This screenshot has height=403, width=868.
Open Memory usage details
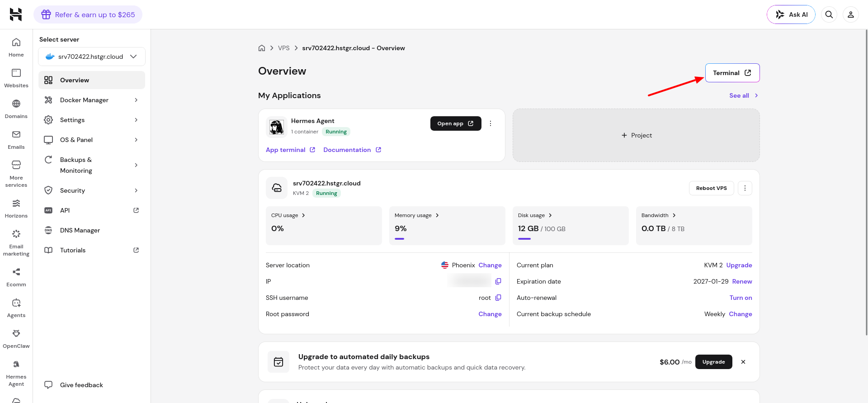click(416, 215)
